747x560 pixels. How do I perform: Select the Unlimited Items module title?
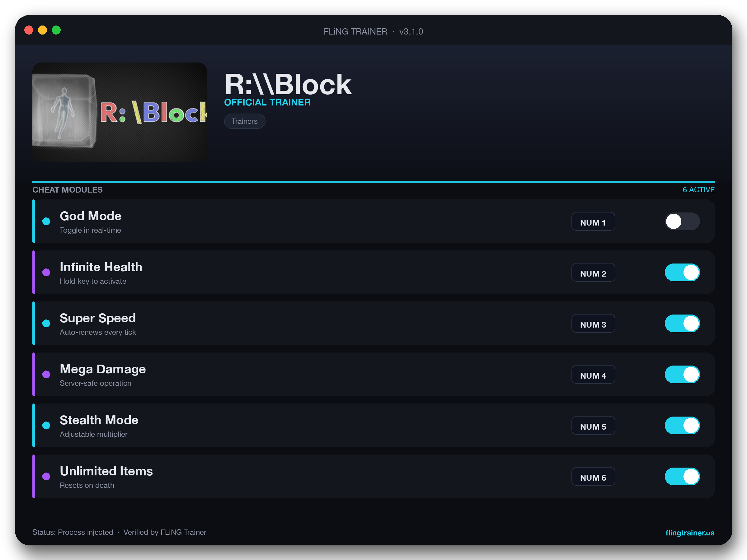pyautogui.click(x=106, y=471)
